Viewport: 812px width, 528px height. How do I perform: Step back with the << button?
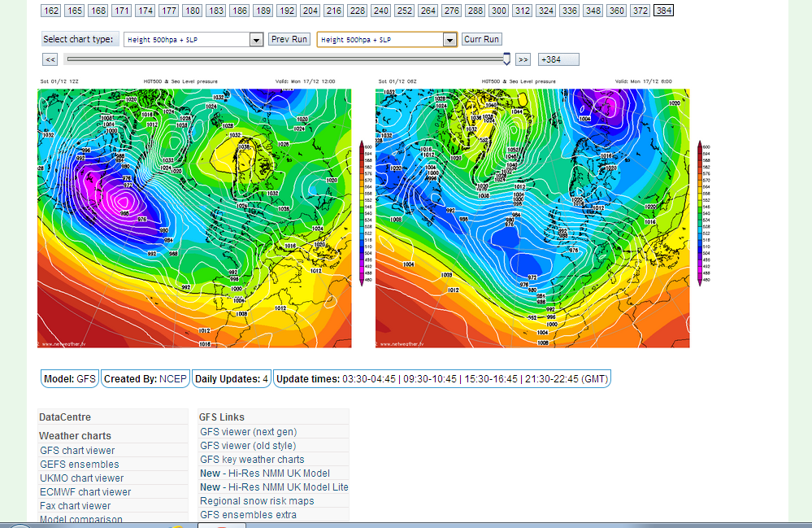pyautogui.click(x=50, y=59)
